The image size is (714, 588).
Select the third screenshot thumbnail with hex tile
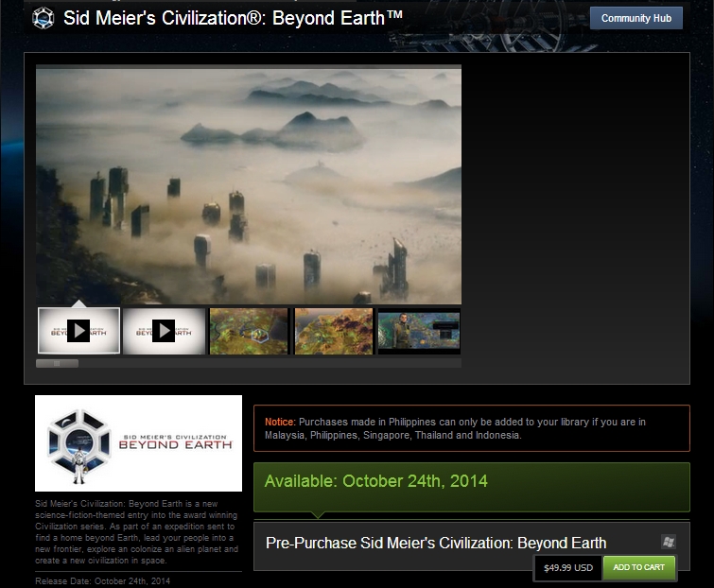pos(249,331)
